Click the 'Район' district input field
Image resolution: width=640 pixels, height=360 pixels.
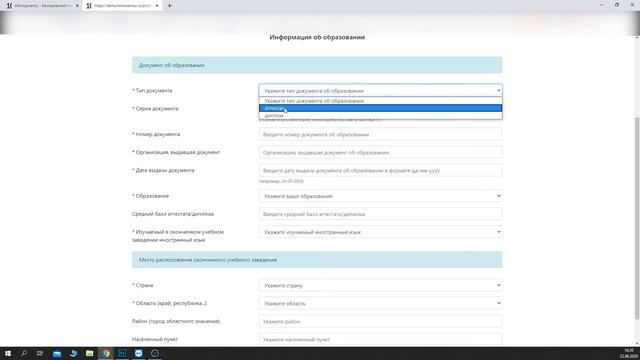tap(380, 321)
